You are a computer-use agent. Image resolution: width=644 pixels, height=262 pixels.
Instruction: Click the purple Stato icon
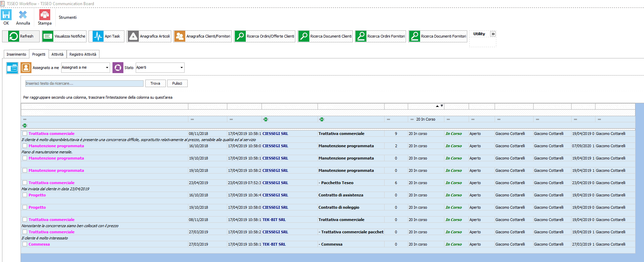[118, 68]
